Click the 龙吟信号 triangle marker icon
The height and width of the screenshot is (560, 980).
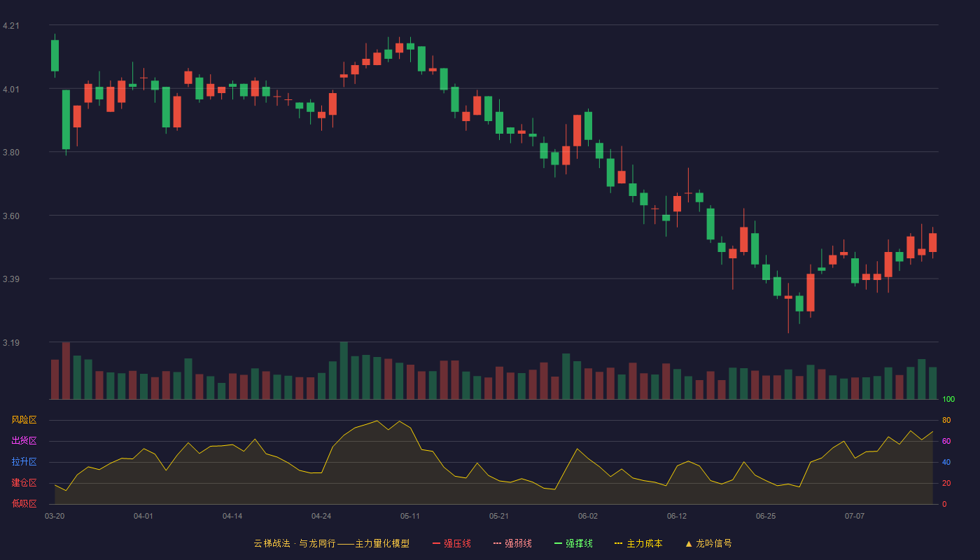click(688, 543)
